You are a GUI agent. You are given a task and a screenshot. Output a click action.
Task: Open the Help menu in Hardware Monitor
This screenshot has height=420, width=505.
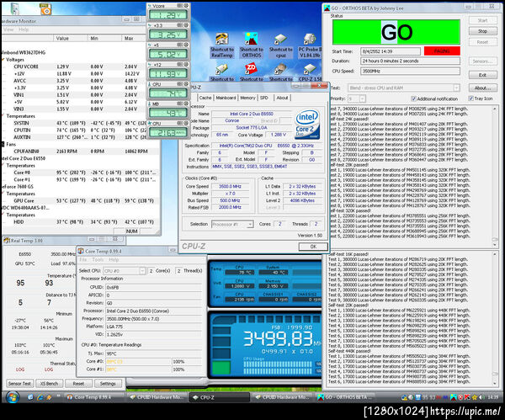click(24, 29)
